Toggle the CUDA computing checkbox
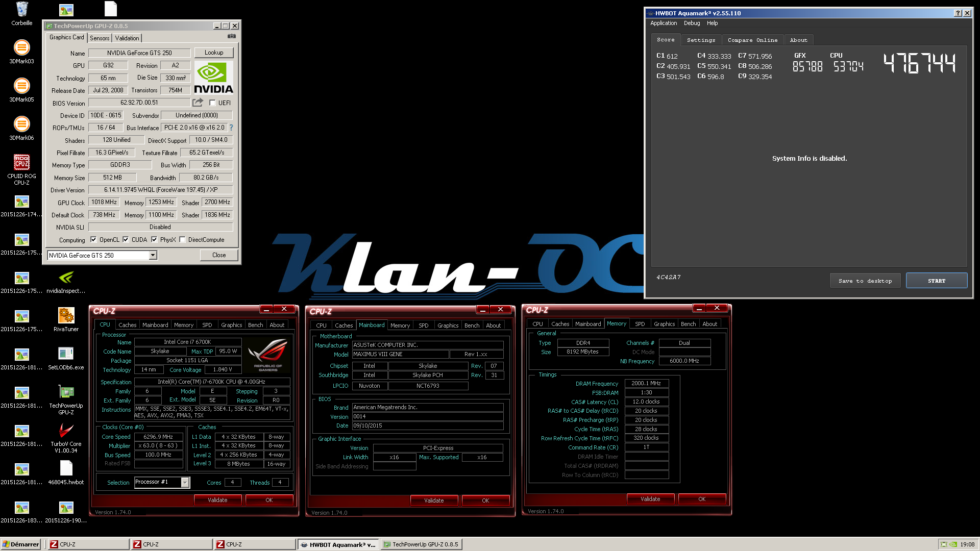Viewport: 980px width, 551px height. 126,240
